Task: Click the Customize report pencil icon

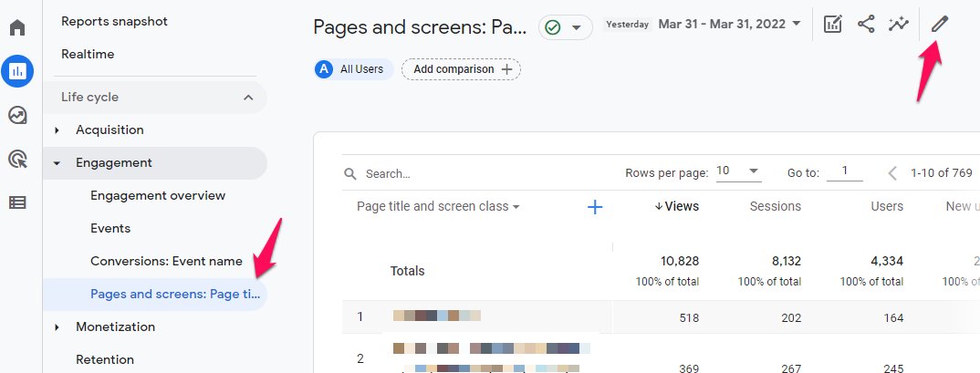Action: (x=939, y=25)
